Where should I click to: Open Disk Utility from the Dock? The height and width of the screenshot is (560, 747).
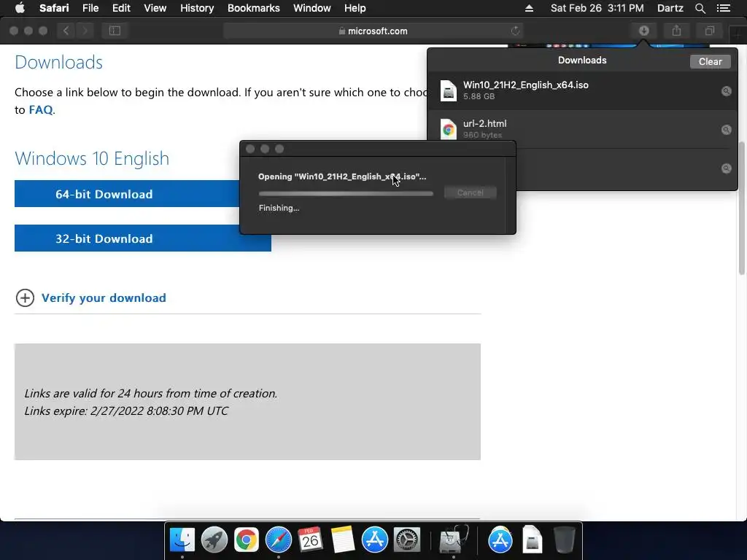point(453,540)
